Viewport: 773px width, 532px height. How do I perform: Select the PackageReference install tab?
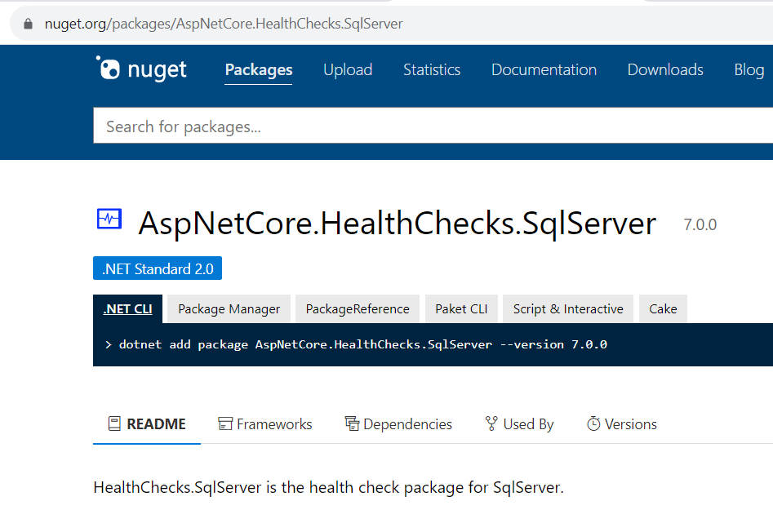coord(358,309)
